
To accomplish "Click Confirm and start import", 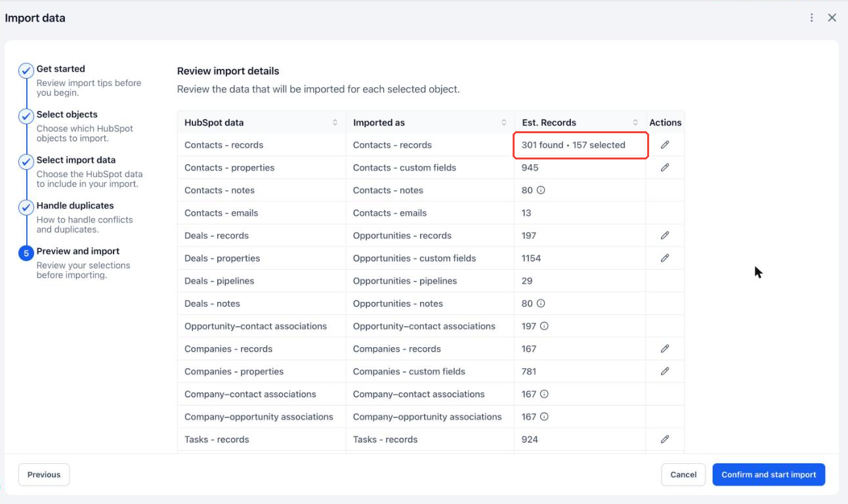I will point(769,474).
